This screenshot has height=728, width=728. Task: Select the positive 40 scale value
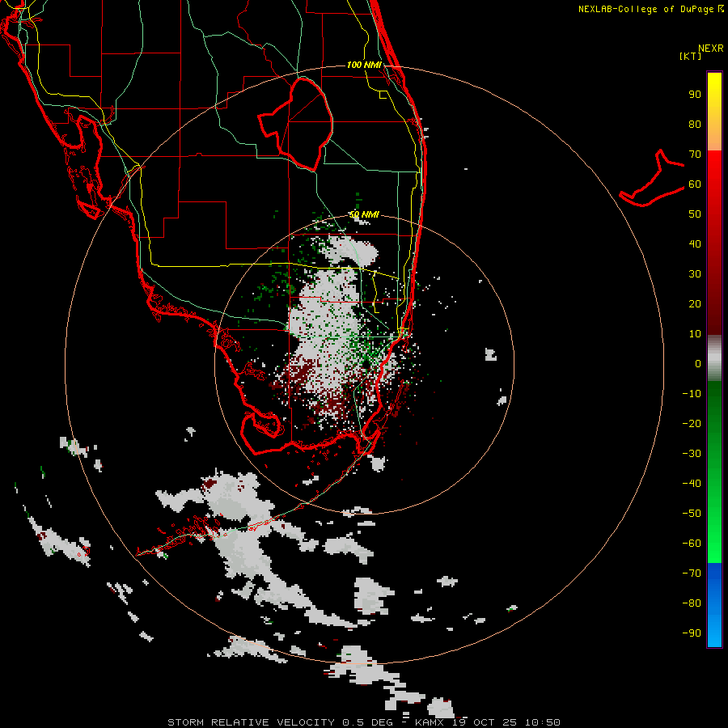pos(695,244)
